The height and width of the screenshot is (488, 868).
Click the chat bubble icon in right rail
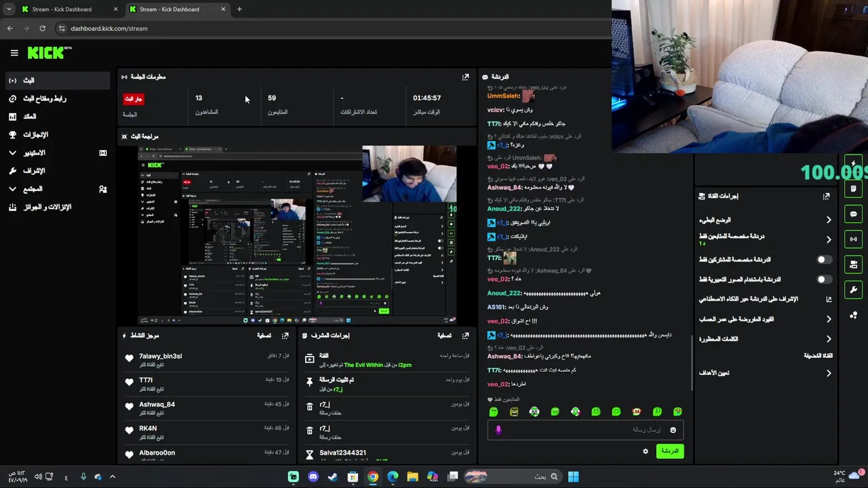[853, 214]
